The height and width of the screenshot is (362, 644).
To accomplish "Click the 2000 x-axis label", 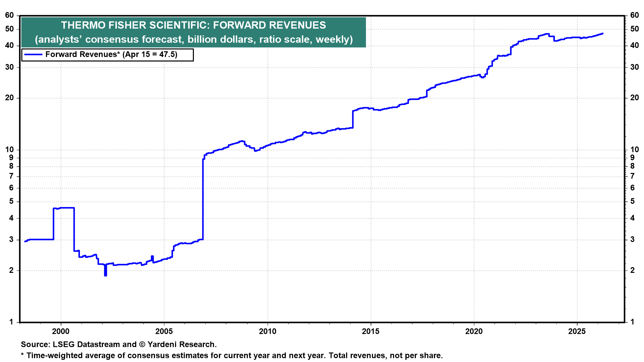I will pyautogui.click(x=61, y=331).
